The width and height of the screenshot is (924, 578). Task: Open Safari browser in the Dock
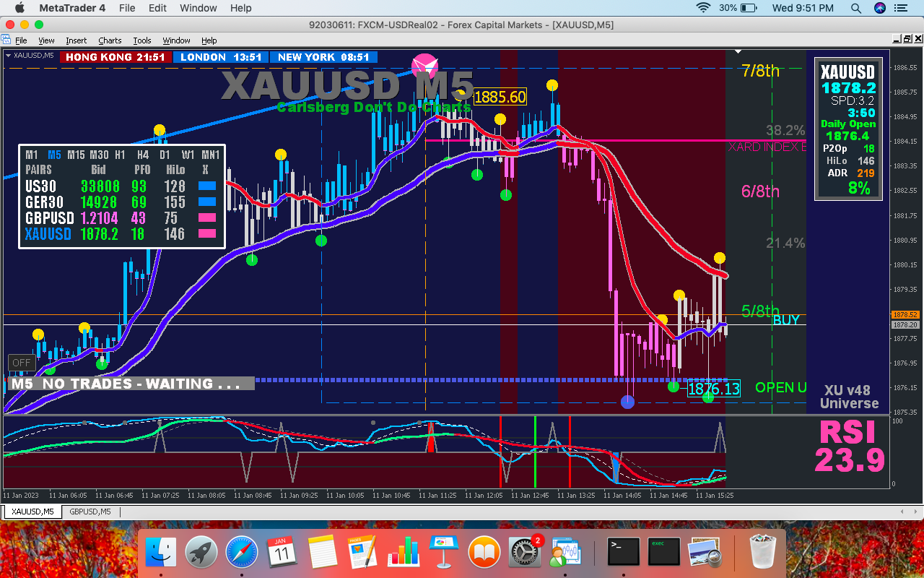point(242,553)
